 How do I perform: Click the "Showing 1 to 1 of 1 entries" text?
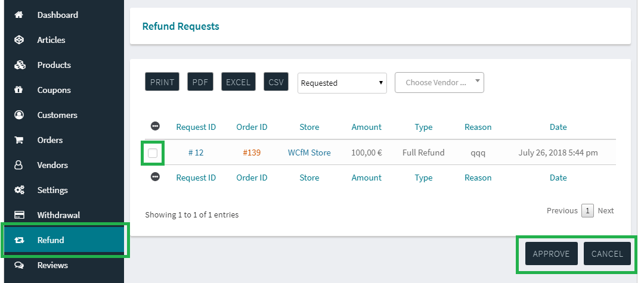coord(192,214)
